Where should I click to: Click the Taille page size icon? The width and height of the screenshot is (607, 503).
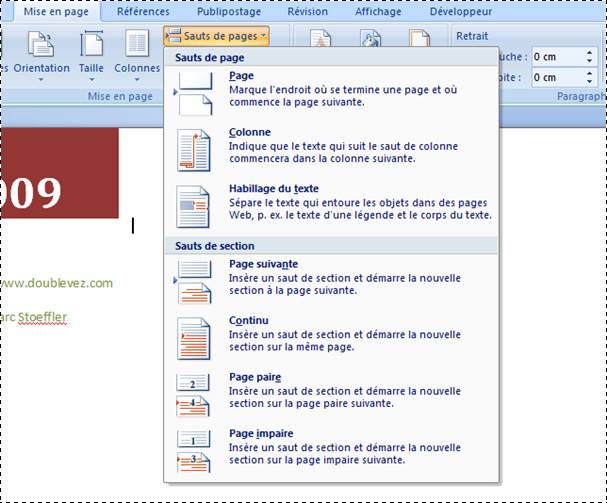pyautogui.click(x=91, y=44)
